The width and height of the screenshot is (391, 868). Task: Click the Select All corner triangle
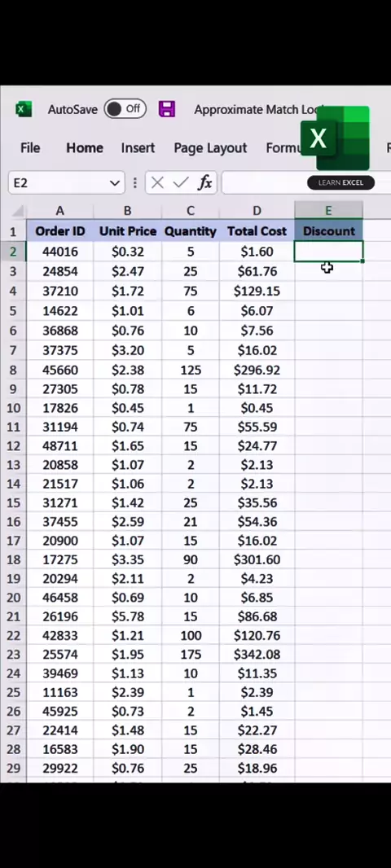click(18, 211)
